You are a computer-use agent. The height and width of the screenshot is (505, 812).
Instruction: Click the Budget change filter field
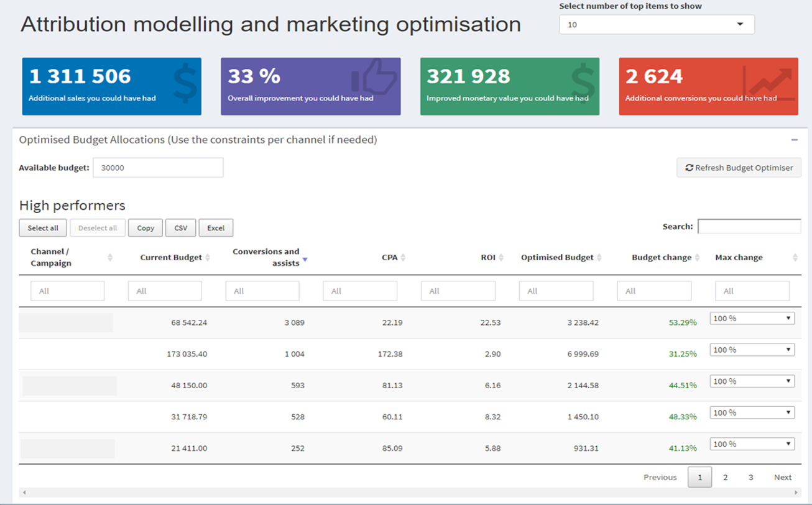(x=654, y=291)
